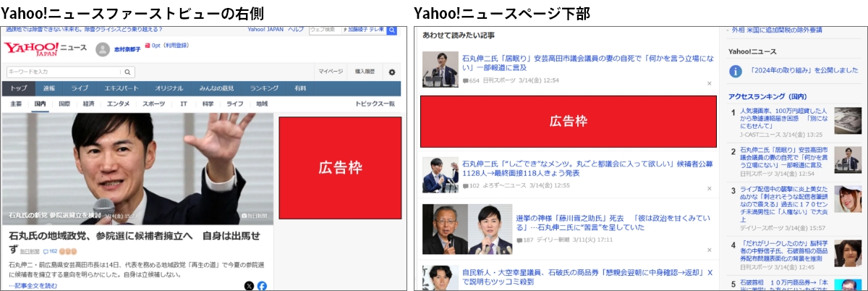Image resolution: width=868 pixels, height=291 pixels.
Task: Open the 科学 category
Action: (208, 104)
